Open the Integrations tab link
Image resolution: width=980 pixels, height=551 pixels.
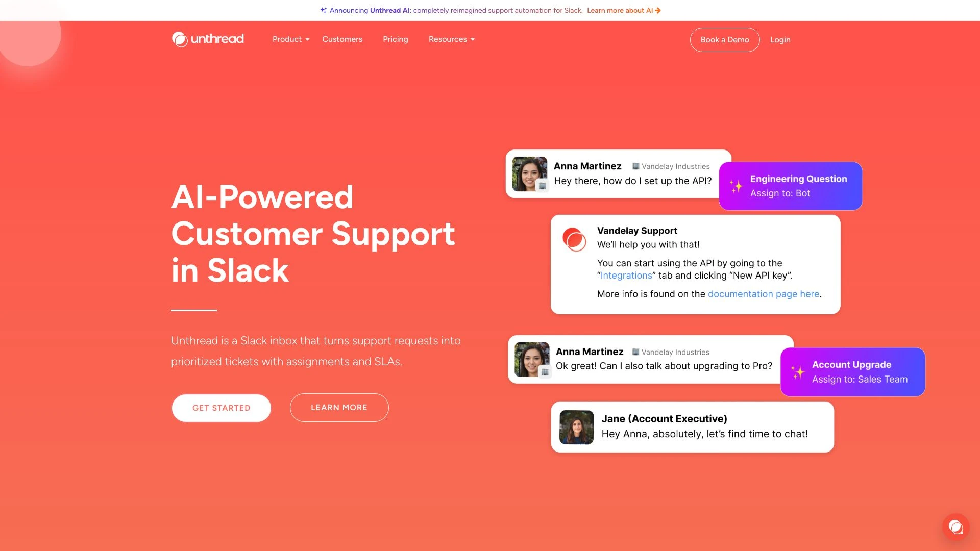click(625, 275)
